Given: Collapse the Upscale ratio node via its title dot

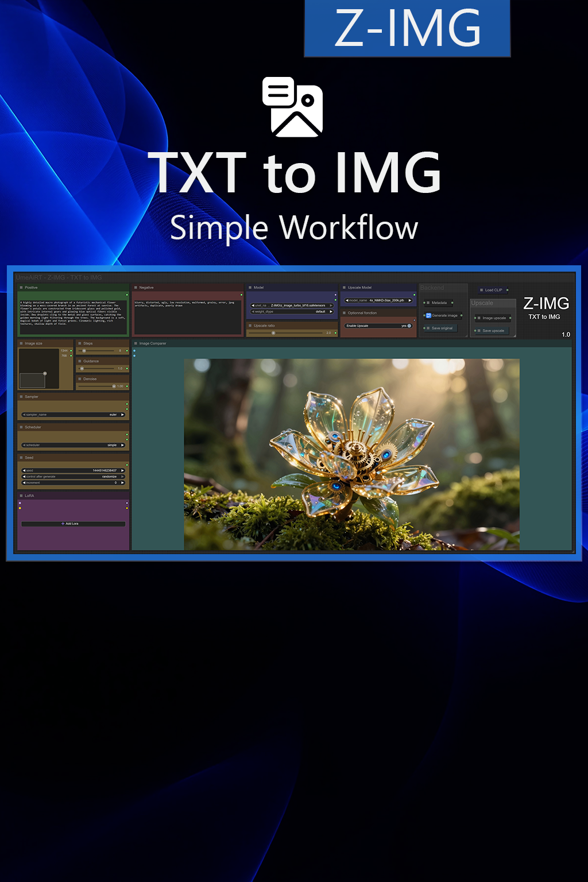Looking at the screenshot, I should click(250, 326).
